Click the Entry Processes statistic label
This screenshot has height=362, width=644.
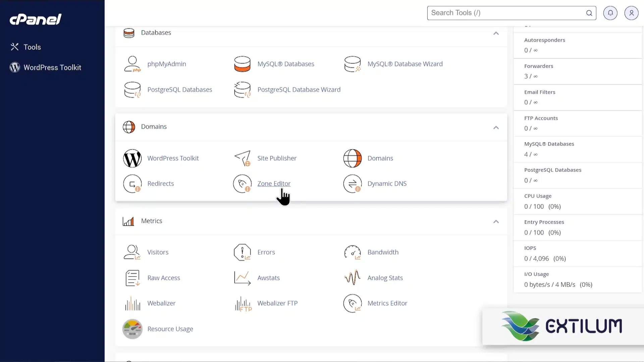pyautogui.click(x=544, y=222)
